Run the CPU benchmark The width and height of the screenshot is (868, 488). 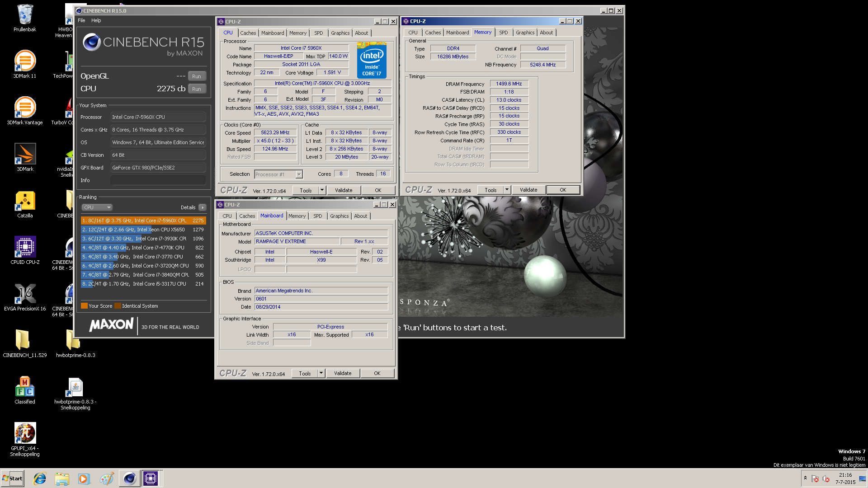tap(197, 89)
